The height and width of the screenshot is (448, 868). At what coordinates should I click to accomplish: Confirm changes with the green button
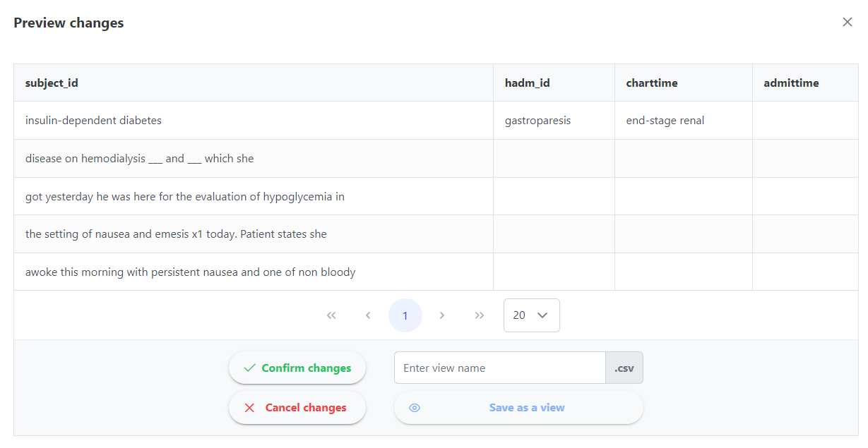click(297, 368)
